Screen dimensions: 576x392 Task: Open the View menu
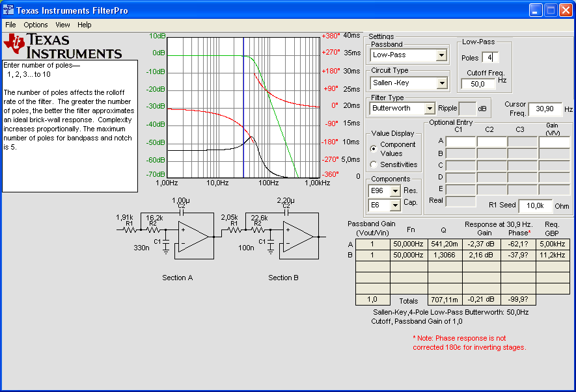(62, 25)
